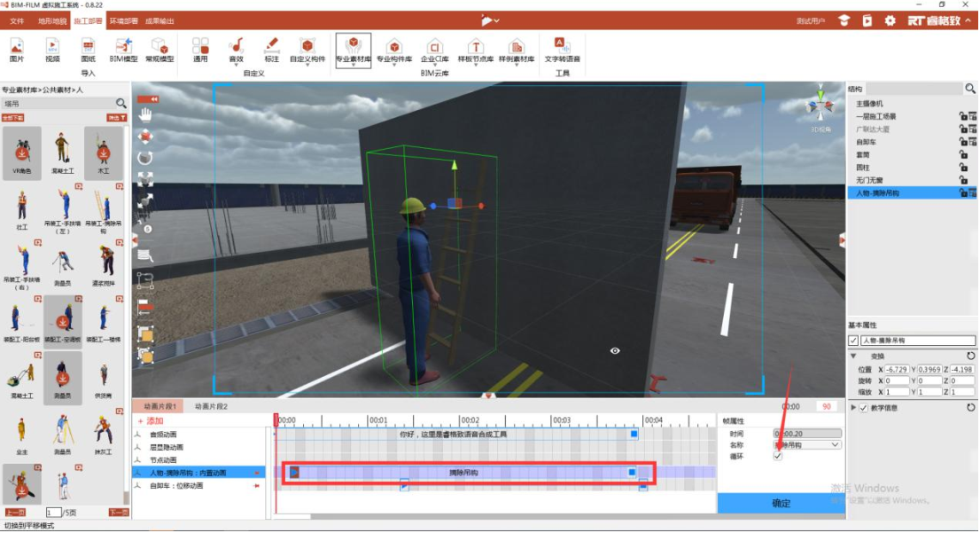This screenshot has width=980, height=533.
Task: Click the 摘除吊钩 clip on timeline
Action: pos(463,473)
